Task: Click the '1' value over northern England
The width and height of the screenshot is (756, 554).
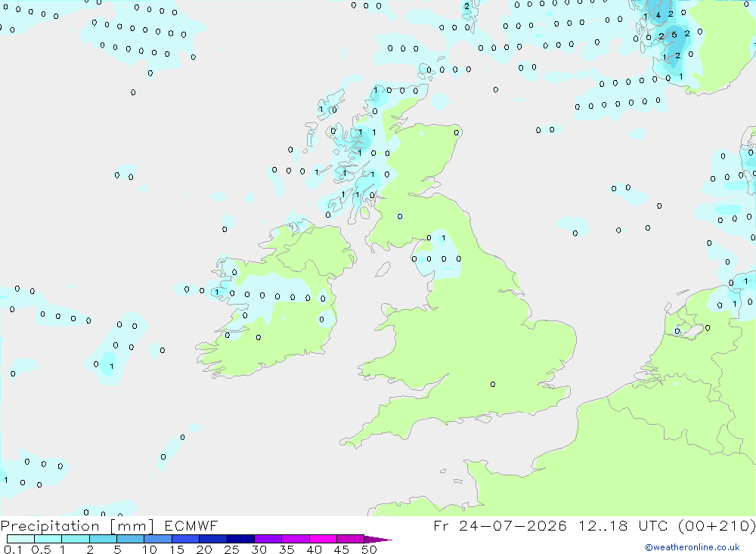Action: tap(444, 238)
